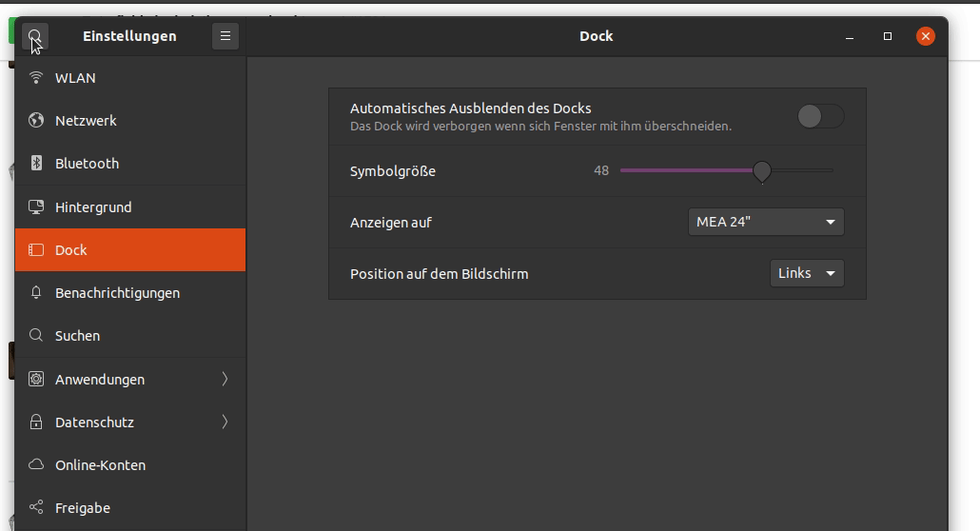Open the hamburger menu beside Einstellungen
Viewport: 980px width, 531px height.
tap(225, 36)
